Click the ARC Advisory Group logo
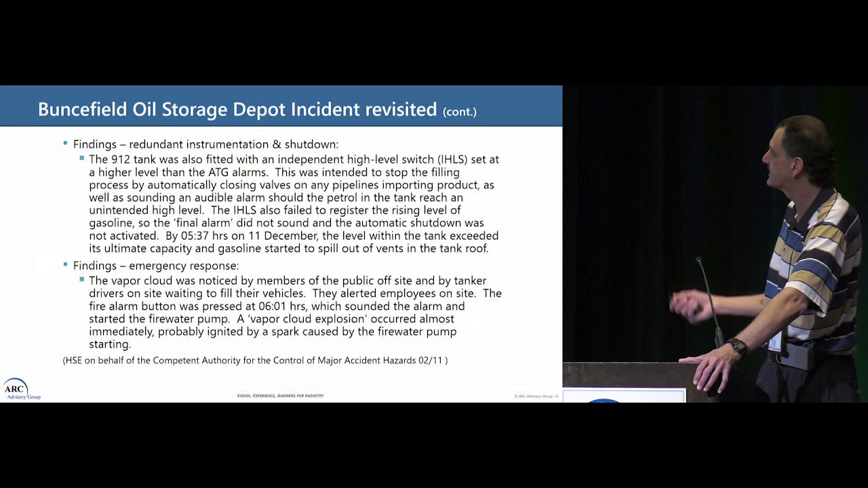 click(x=22, y=389)
